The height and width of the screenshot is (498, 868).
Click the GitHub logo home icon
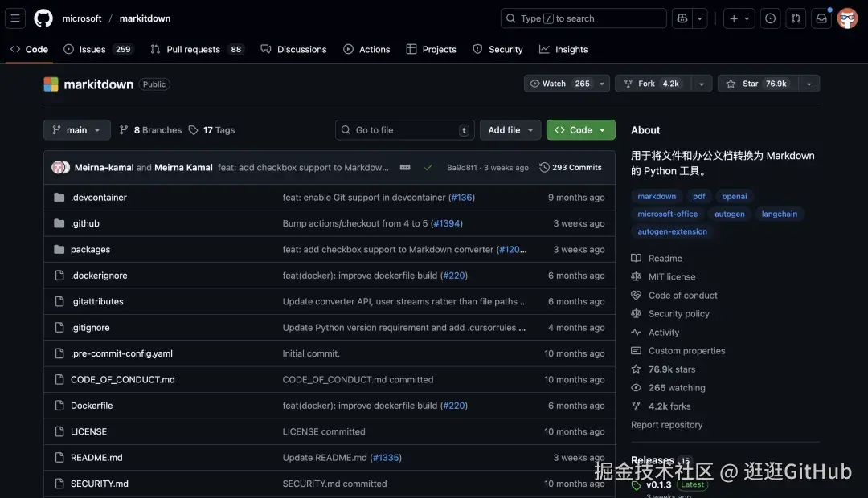[43, 18]
